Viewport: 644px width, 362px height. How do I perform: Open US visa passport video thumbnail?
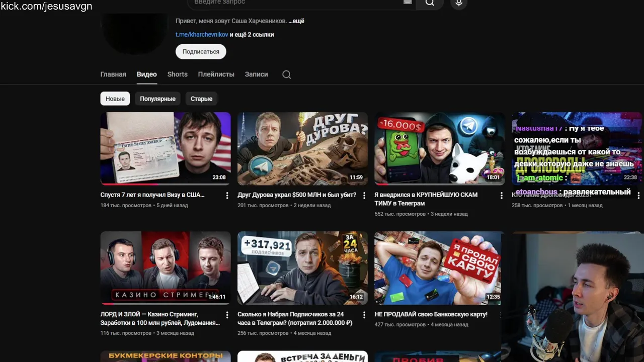166,148
